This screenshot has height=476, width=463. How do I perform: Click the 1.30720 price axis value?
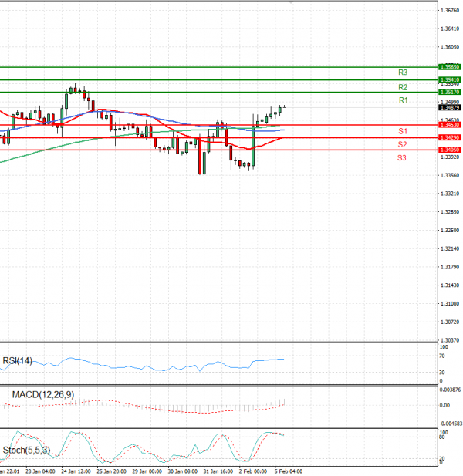coord(450,322)
